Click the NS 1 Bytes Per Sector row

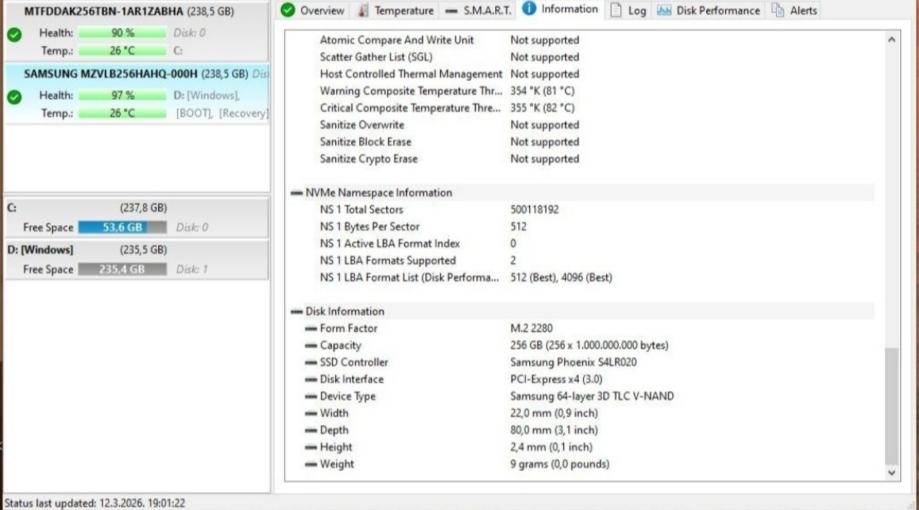(582, 227)
